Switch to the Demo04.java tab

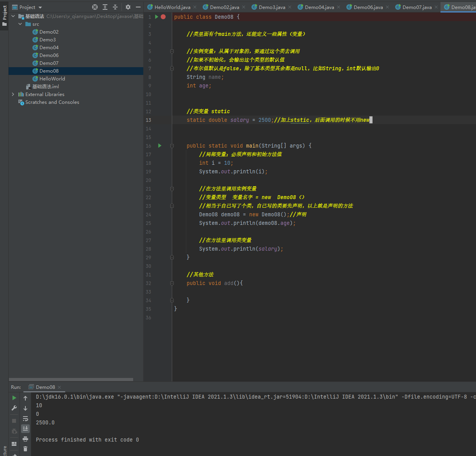(x=319, y=7)
